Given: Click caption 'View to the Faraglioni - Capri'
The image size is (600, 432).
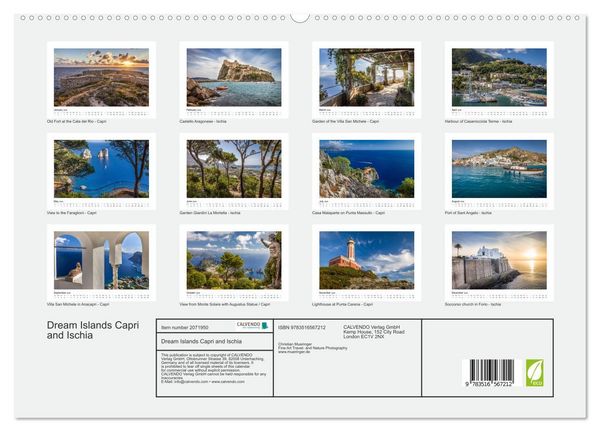Looking at the screenshot, I should pos(72,213).
